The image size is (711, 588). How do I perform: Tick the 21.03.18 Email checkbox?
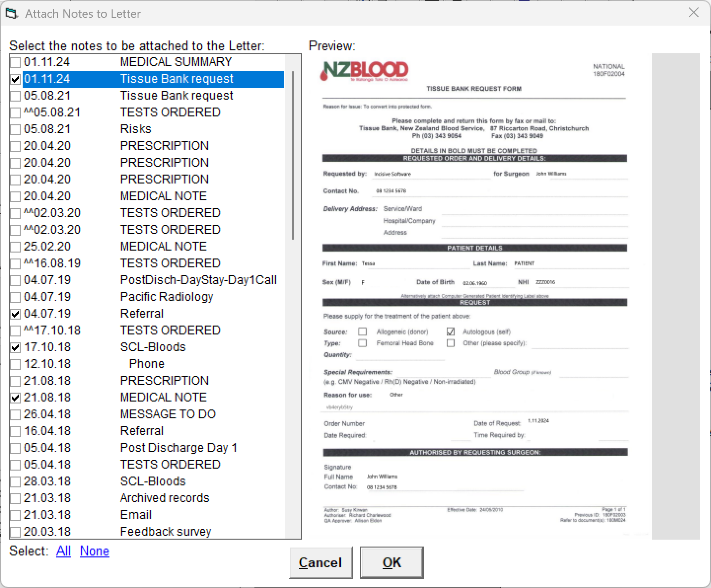[15, 515]
